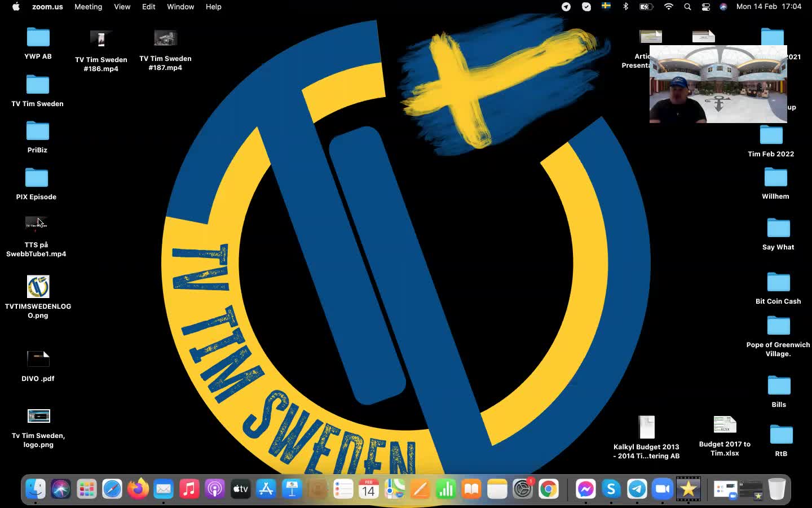Open Reminders from the Dock

pos(343,489)
